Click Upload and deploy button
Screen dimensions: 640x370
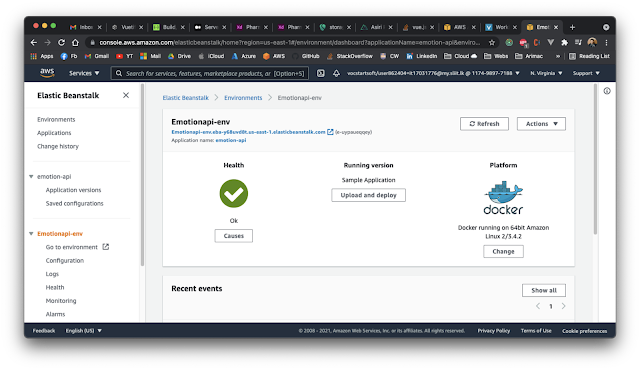point(368,195)
